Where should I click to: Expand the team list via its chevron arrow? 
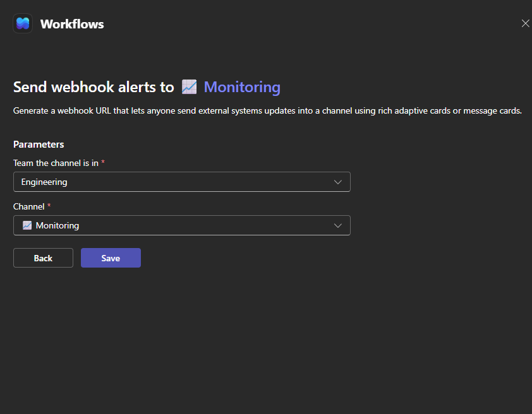pos(337,182)
